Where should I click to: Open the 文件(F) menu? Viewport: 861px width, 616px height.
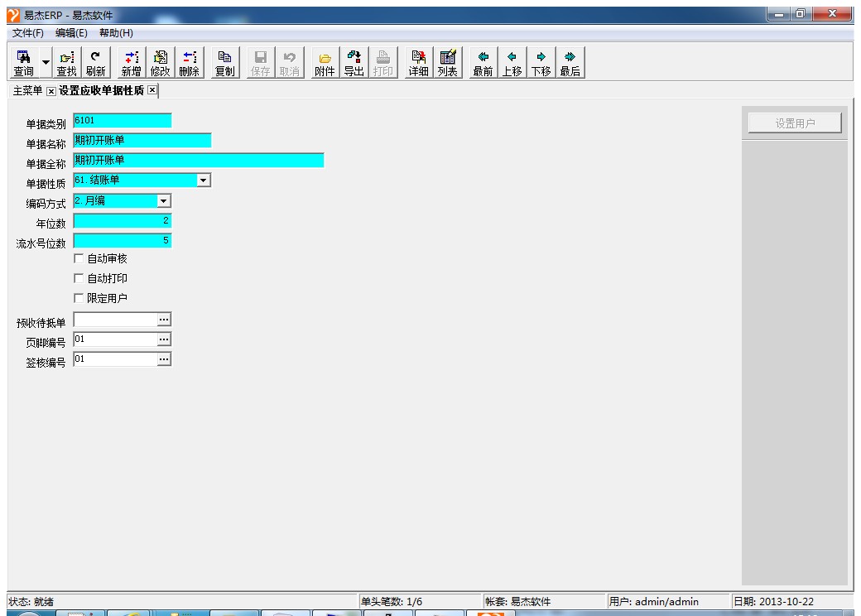pos(28,33)
